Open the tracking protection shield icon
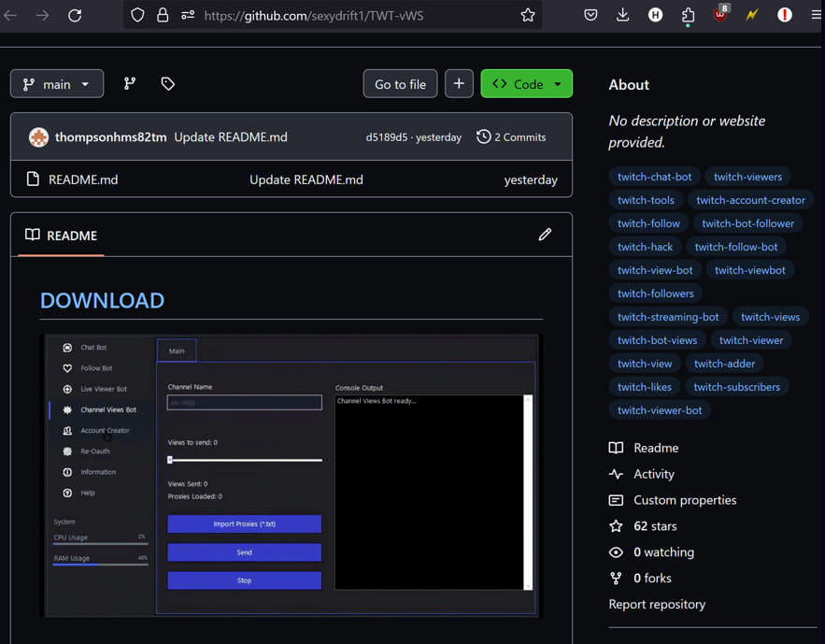Screen dimensions: 825x644 tap(137, 15)
